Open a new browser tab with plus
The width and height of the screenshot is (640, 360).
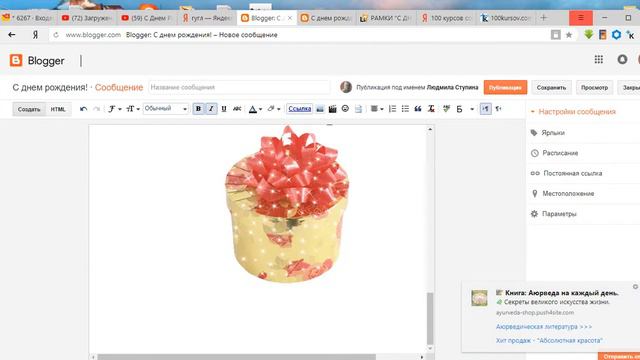pos(543,18)
